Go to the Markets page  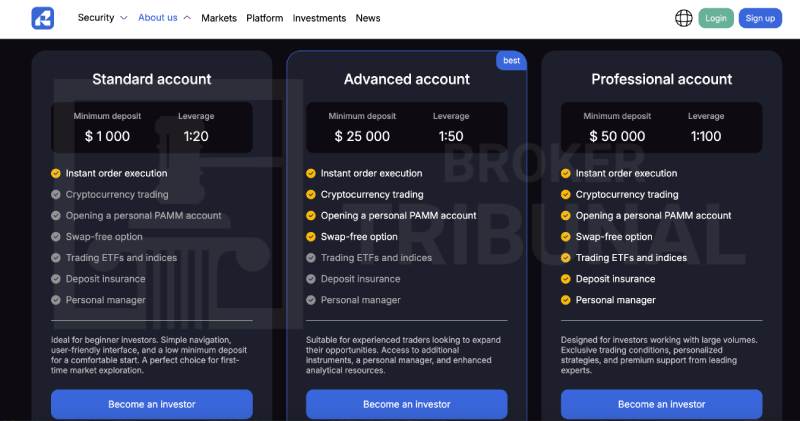pyautogui.click(x=219, y=18)
